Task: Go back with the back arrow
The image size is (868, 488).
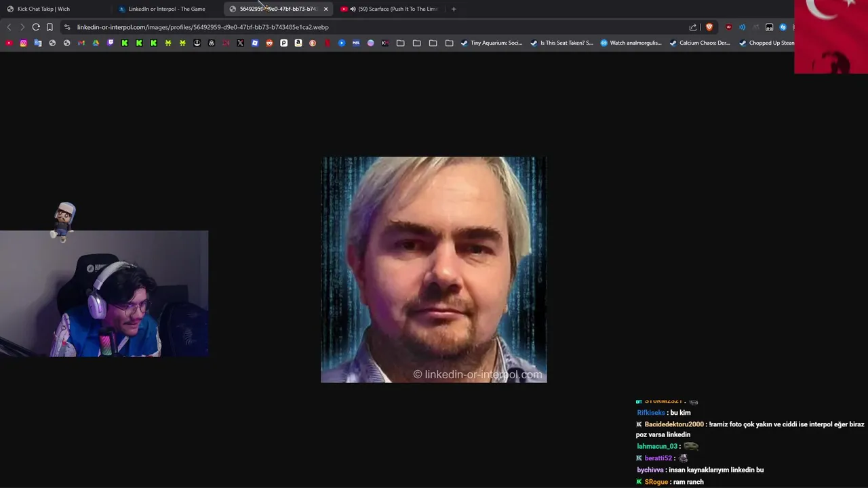Action: [9, 27]
